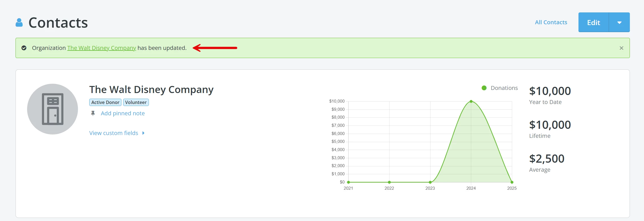Click The Walt Disney Company title
Viewport: 644px width, 221px height.
coord(151,90)
